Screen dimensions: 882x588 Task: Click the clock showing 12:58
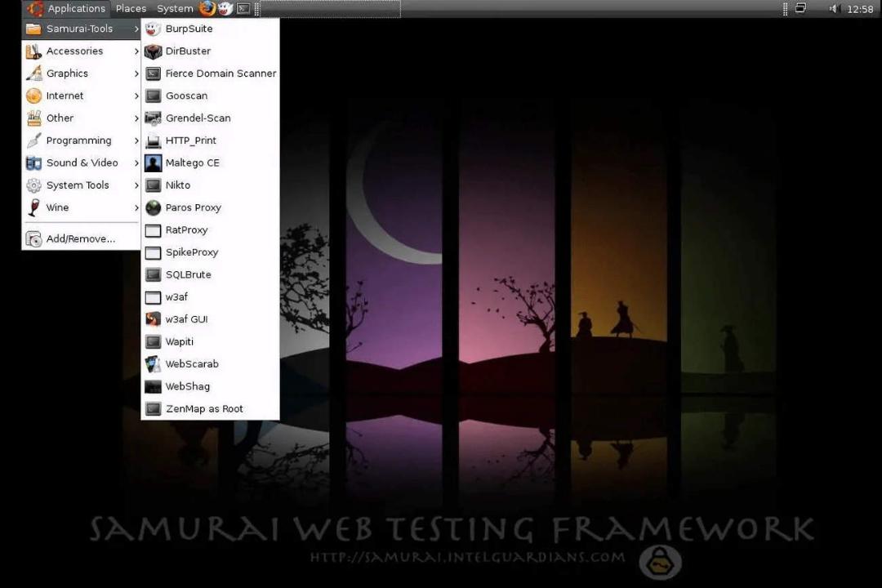click(860, 9)
